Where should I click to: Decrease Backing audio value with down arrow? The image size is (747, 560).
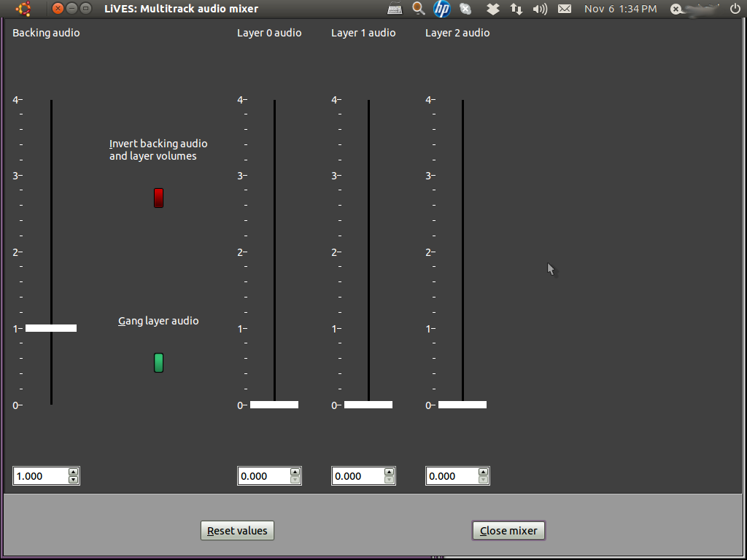click(x=73, y=480)
